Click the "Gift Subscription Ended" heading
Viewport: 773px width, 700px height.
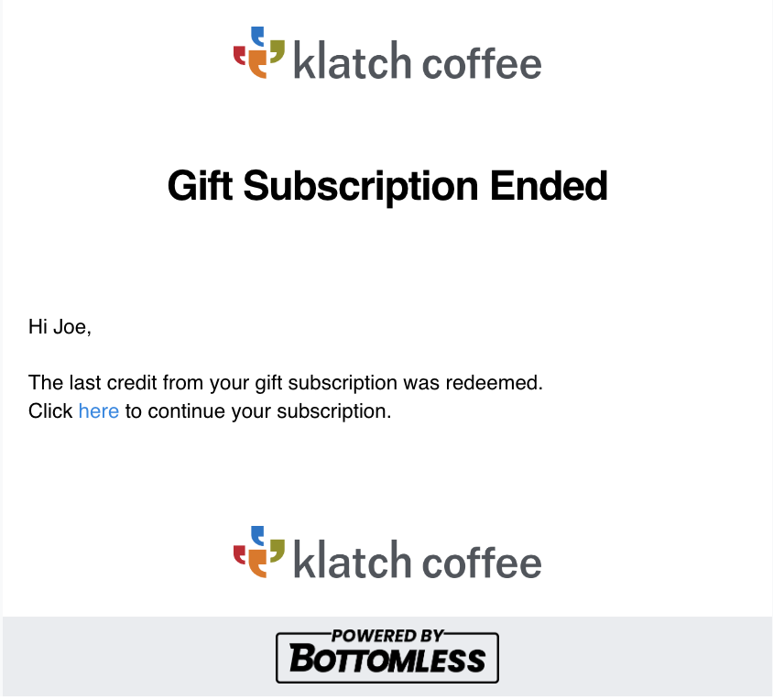coord(387,186)
